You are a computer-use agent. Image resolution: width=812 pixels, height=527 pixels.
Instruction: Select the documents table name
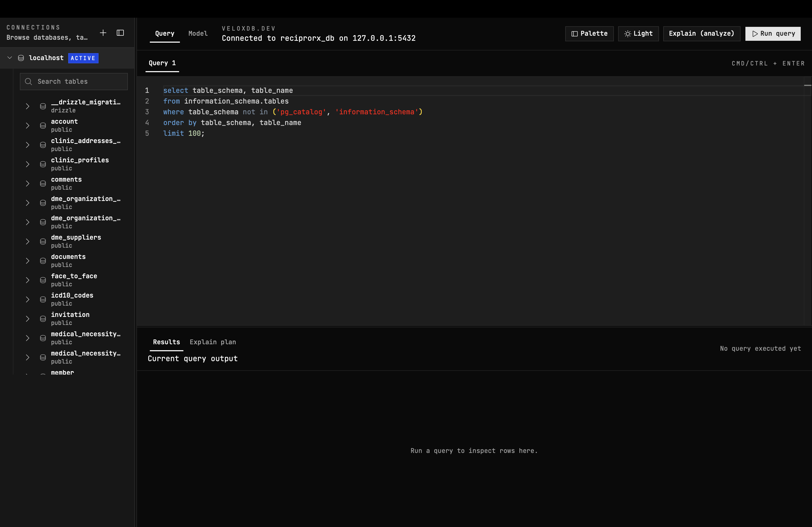coord(68,257)
